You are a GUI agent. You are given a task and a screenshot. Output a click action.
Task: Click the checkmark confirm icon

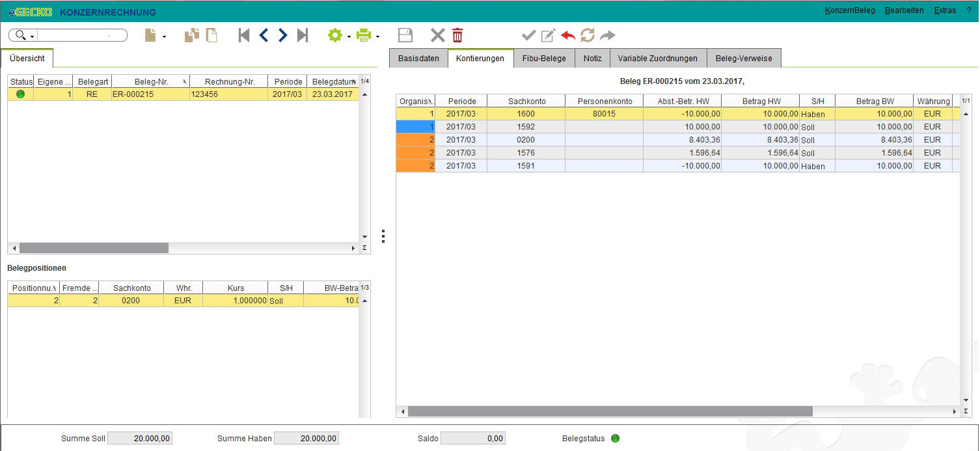529,35
